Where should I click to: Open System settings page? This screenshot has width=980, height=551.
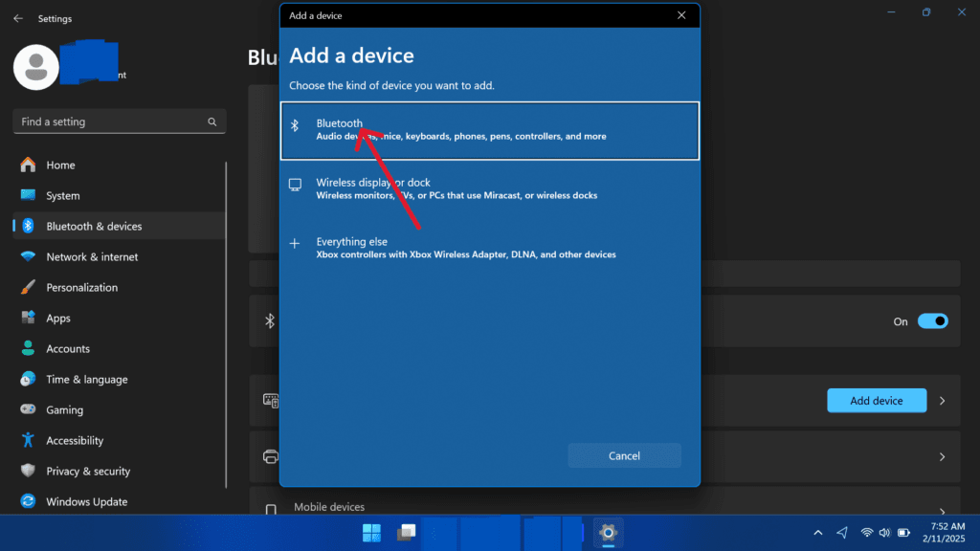click(x=120, y=195)
